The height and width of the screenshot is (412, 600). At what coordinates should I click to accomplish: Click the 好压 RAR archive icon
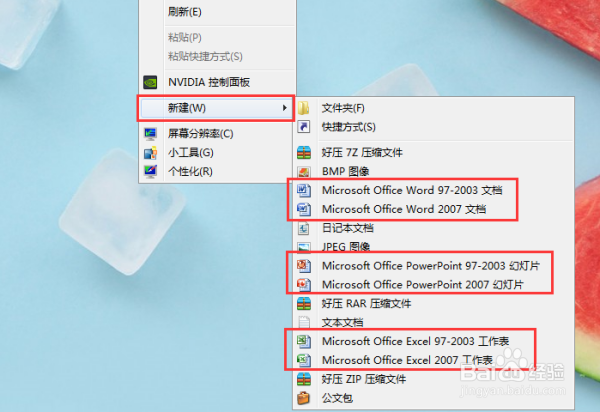point(304,303)
